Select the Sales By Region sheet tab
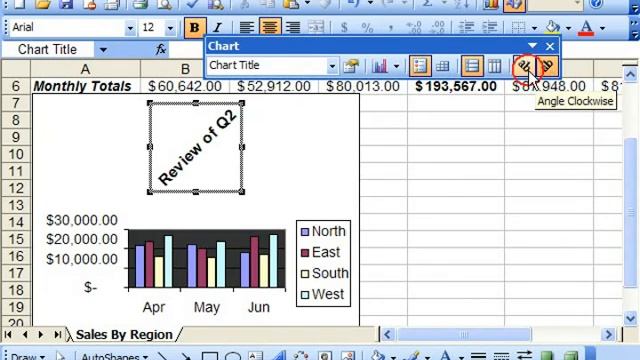This screenshot has height=360, width=640. 124,335
